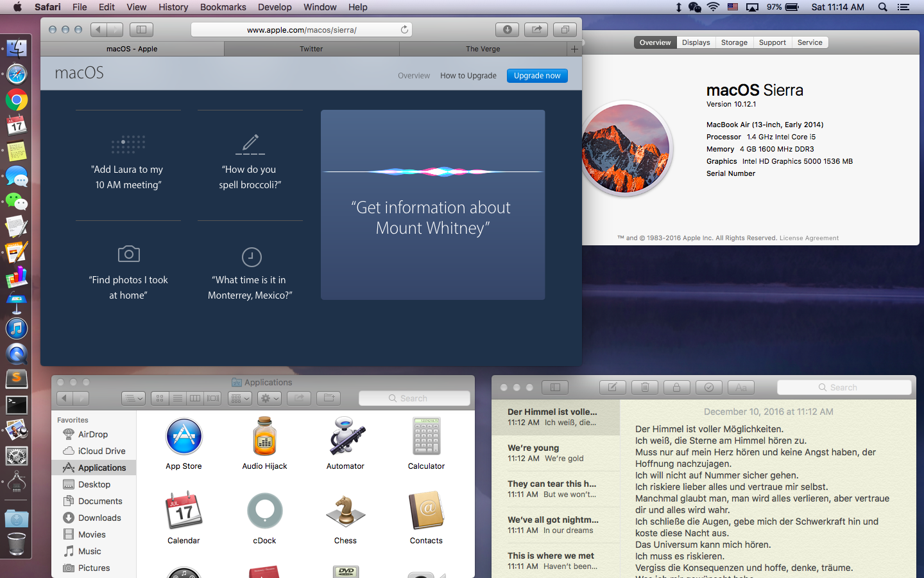Open the Bookmarks menu

pyautogui.click(x=223, y=7)
